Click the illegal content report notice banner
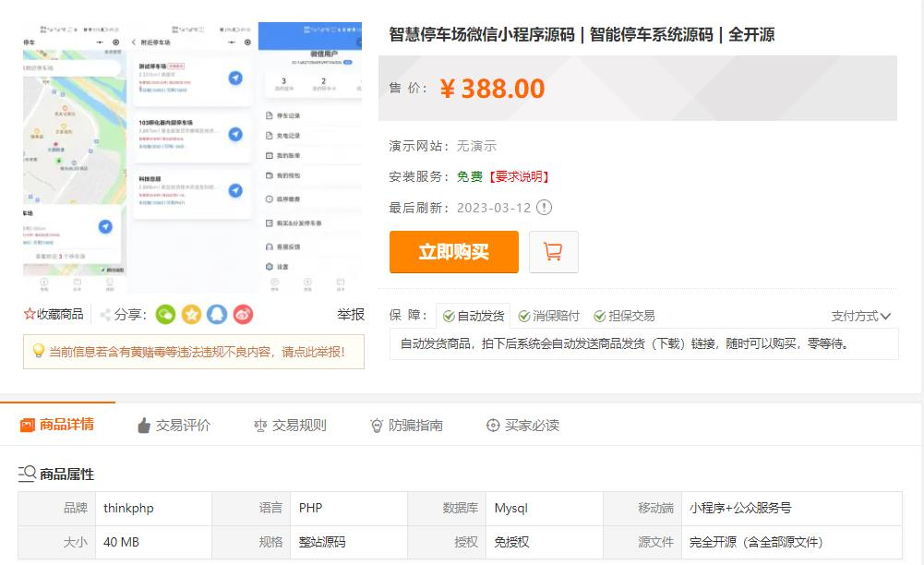Image resolution: width=924 pixels, height=565 pixels. click(x=194, y=352)
